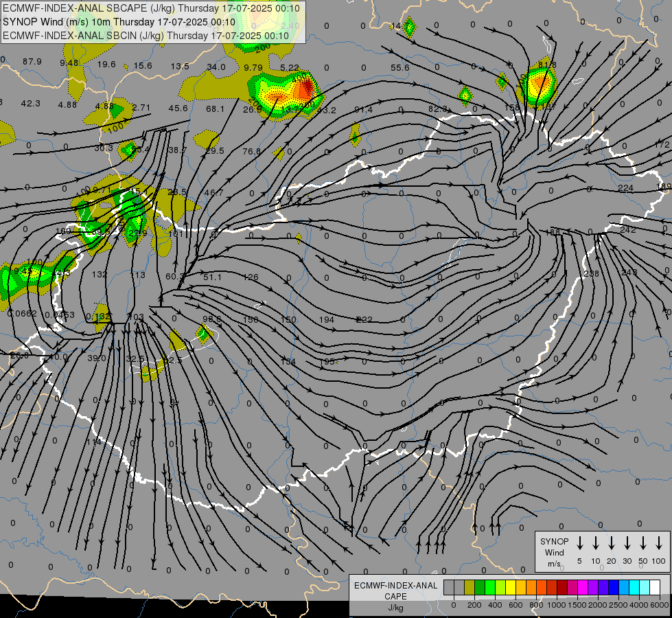Select the SYNOP Wind 10m title line
The width and height of the screenshot is (672, 618).
point(119,22)
